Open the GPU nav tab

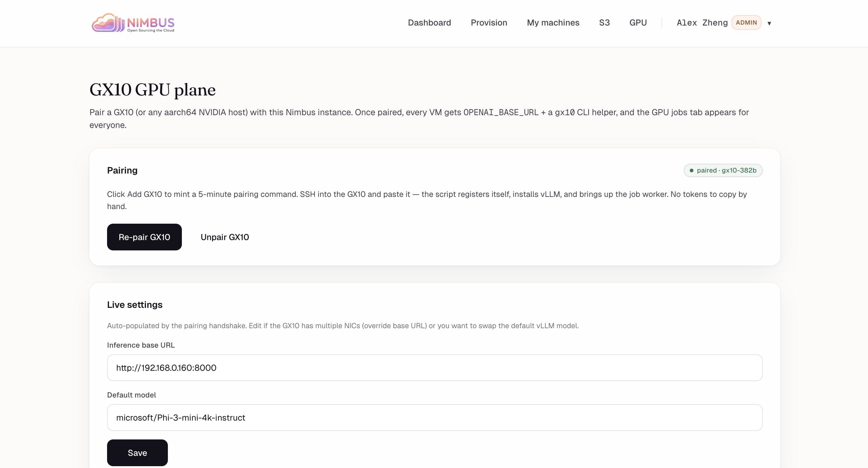[x=637, y=22]
